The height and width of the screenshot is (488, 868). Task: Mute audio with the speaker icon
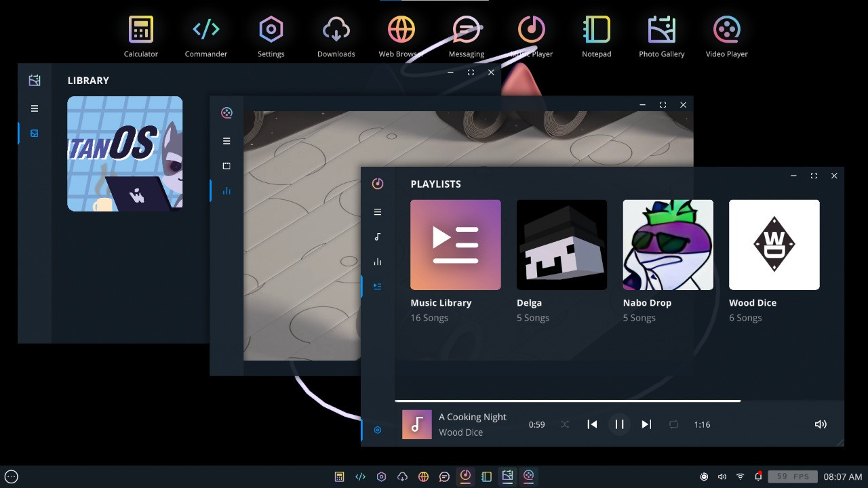tap(821, 424)
